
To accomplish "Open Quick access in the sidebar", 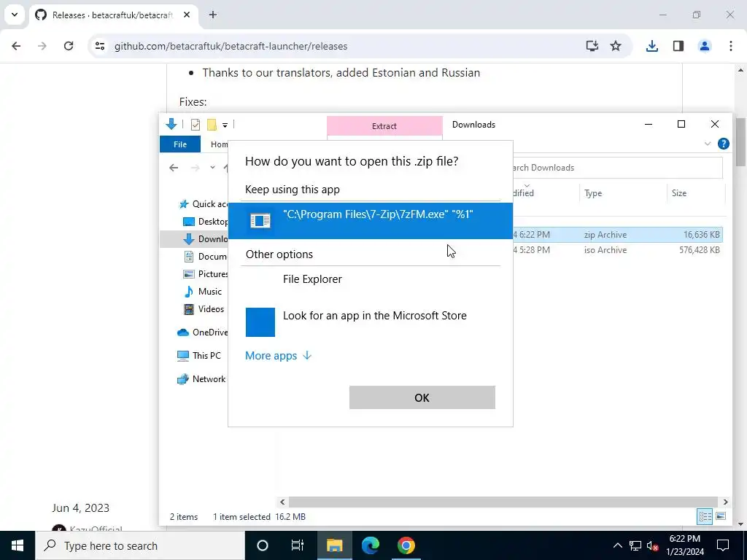I will tap(203, 204).
